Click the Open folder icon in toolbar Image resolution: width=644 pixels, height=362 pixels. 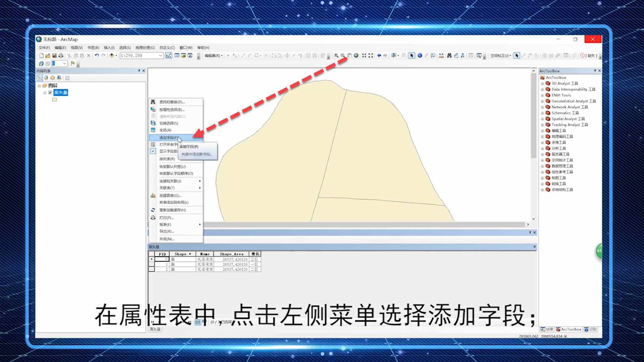48,56
